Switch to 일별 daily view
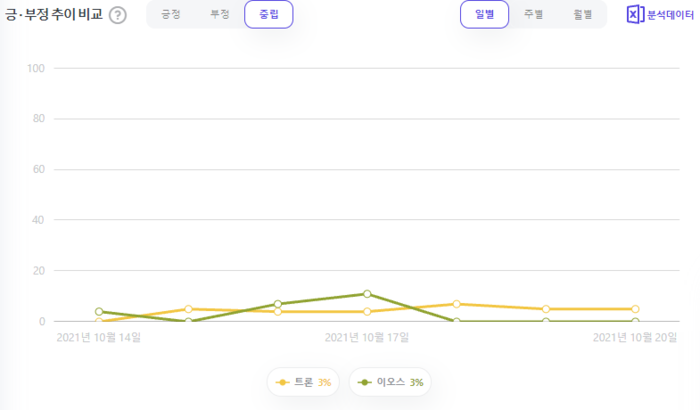700x410 pixels. [x=484, y=14]
